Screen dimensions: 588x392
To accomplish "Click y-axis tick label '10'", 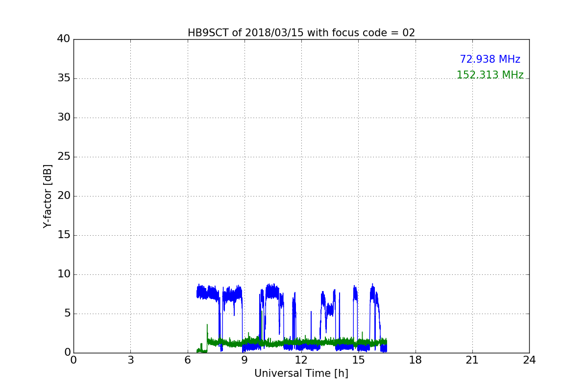I will pyautogui.click(x=64, y=274).
